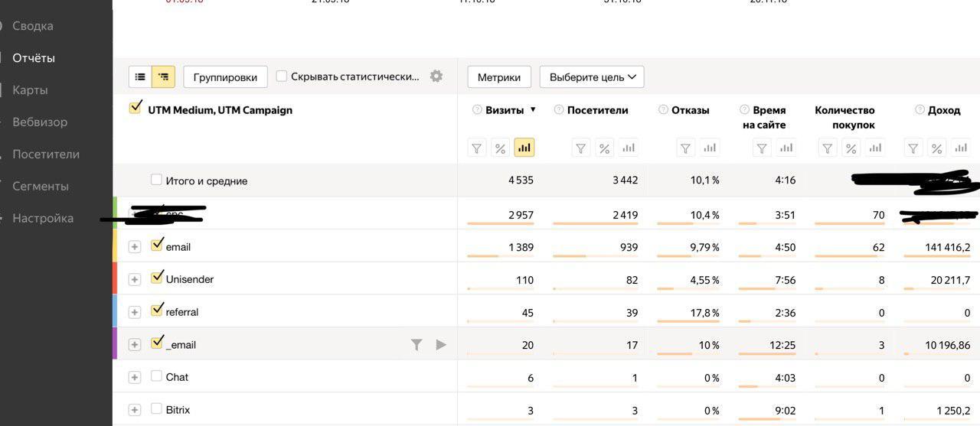Click the Группировки button

(225, 77)
